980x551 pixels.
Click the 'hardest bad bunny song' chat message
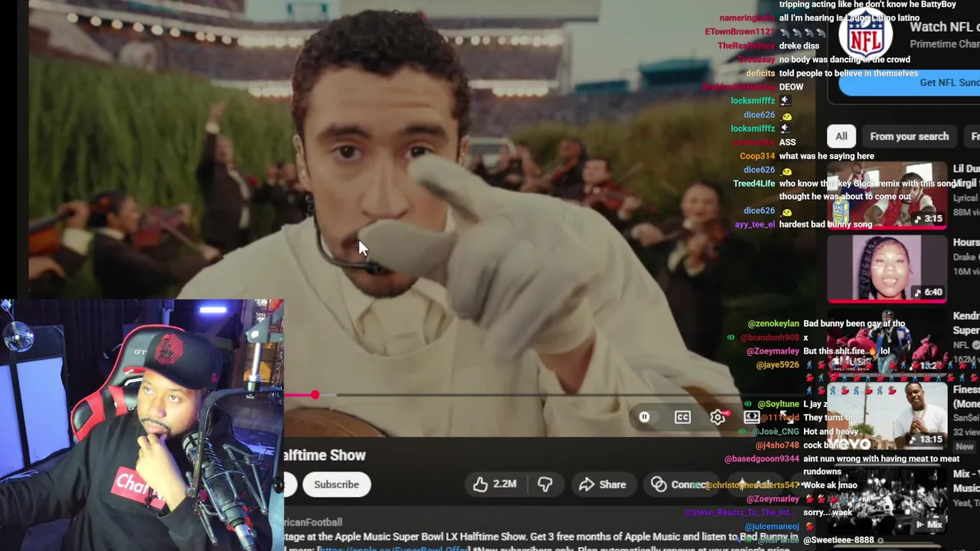point(825,225)
